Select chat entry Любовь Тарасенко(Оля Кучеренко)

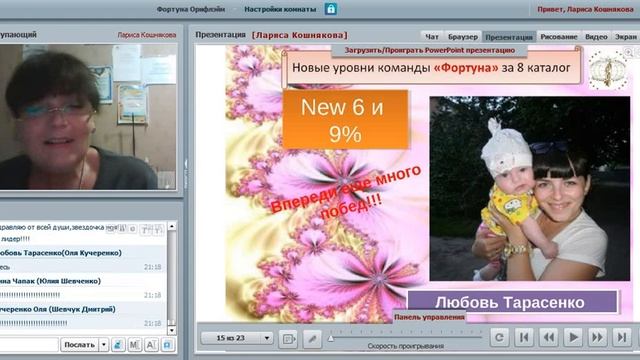(x=60, y=253)
